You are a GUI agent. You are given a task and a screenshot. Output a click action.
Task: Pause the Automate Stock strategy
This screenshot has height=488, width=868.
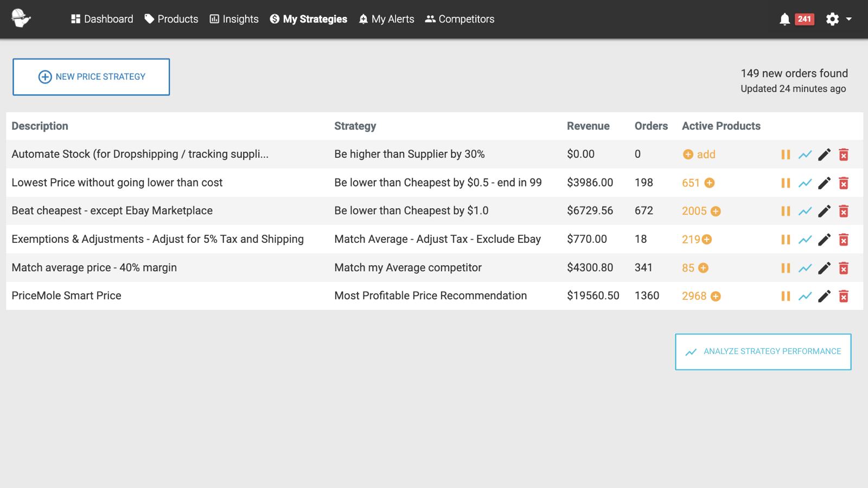(785, 155)
